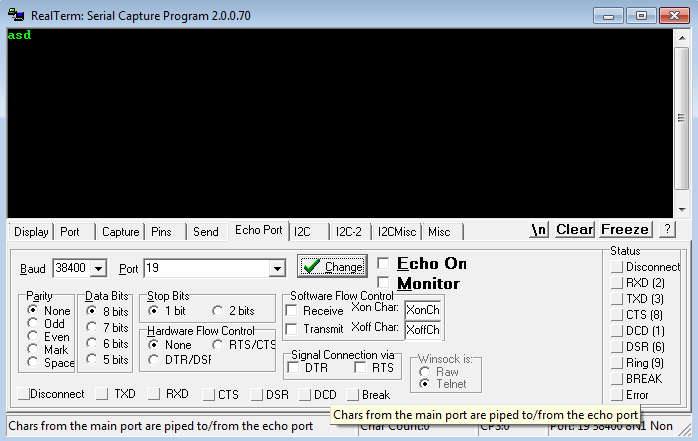Image resolution: width=698 pixels, height=441 pixels.
Task: Click the Change button with green checkmark
Action: (333, 266)
